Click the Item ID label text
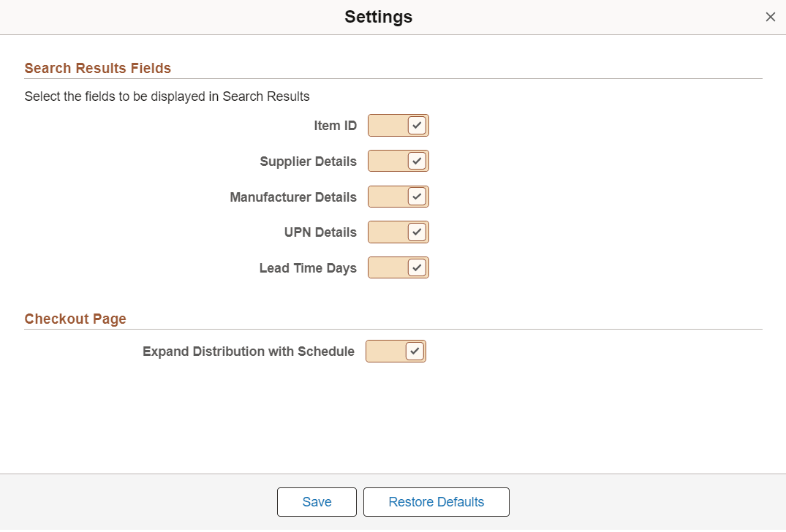The width and height of the screenshot is (786, 532). tap(336, 125)
